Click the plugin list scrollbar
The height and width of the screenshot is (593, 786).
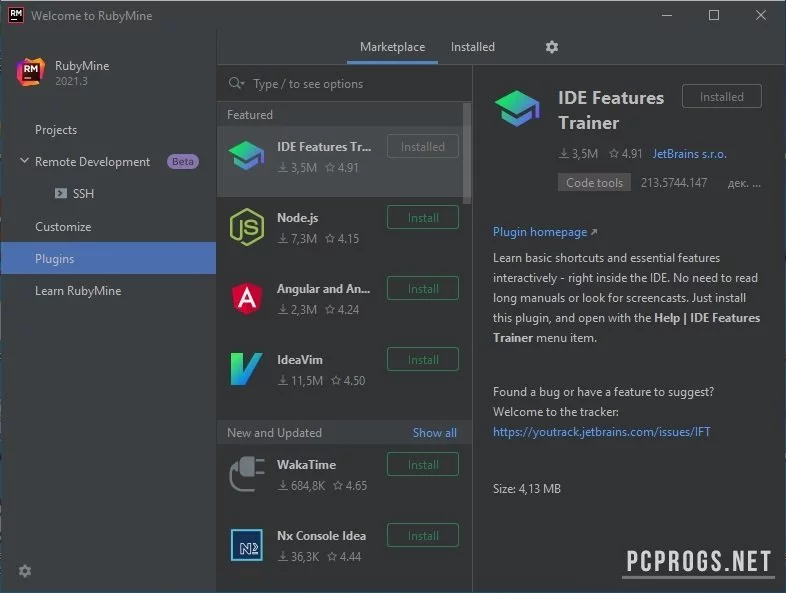467,153
